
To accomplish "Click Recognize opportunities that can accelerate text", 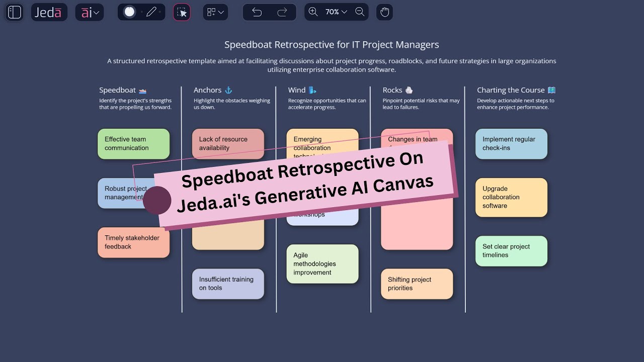I will click(327, 104).
